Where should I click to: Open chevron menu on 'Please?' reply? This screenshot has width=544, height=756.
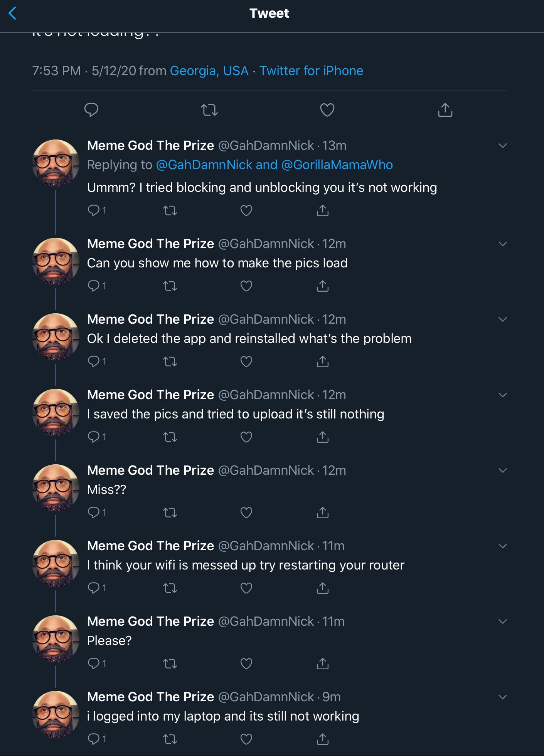point(502,622)
